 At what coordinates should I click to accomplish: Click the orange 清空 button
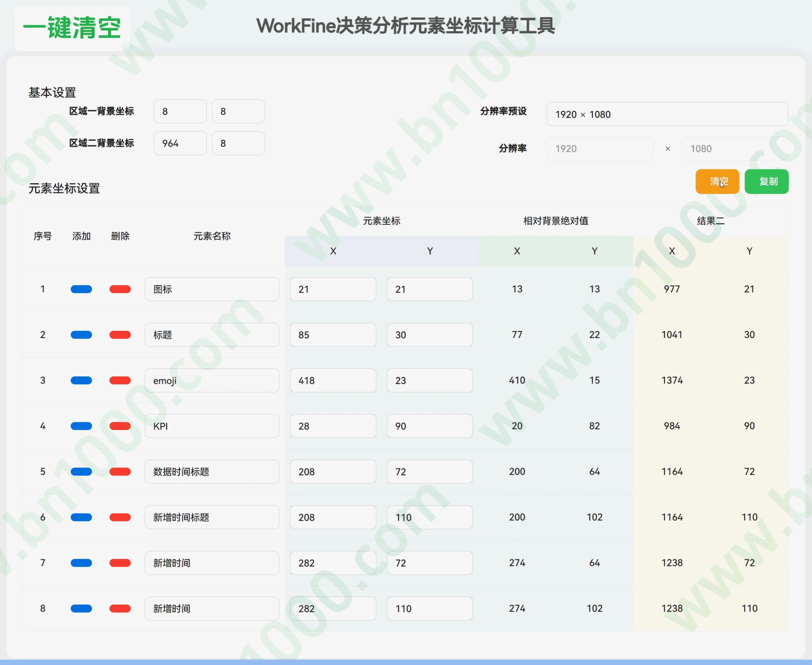717,182
